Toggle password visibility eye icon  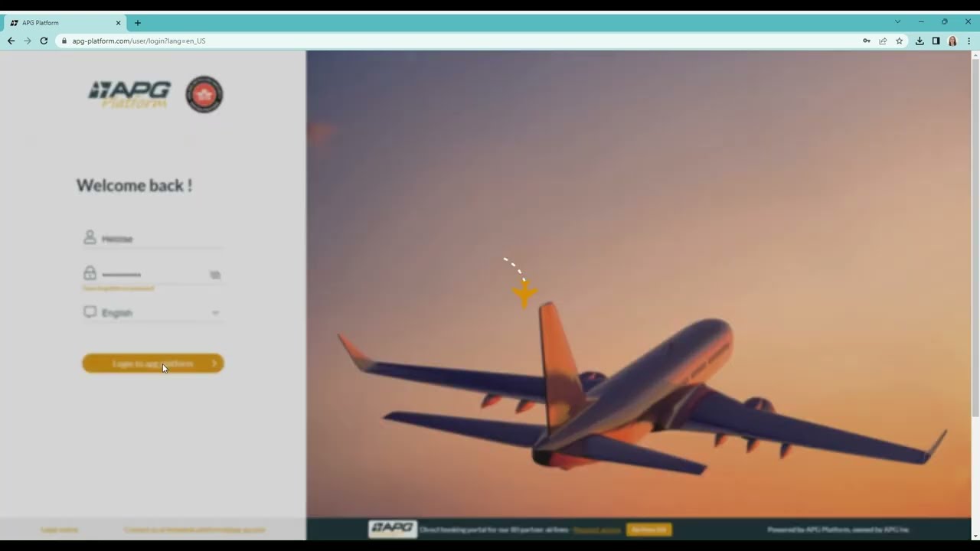coord(215,275)
